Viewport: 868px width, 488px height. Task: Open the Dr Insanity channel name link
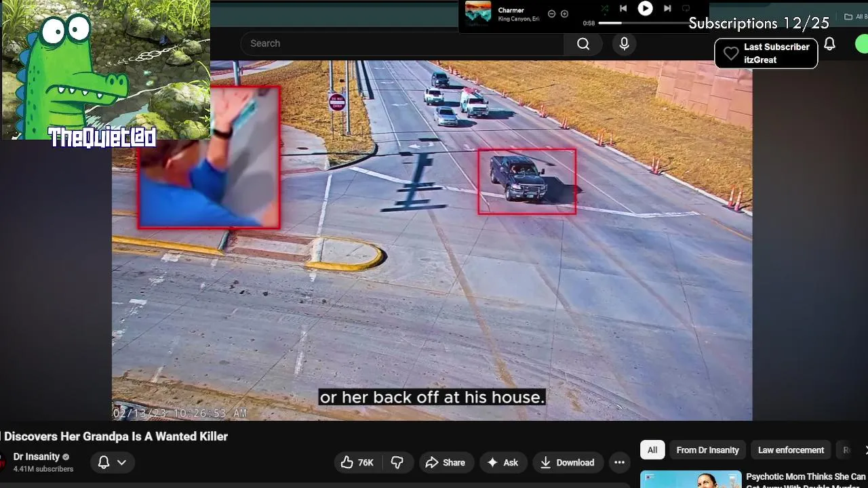tap(37, 457)
